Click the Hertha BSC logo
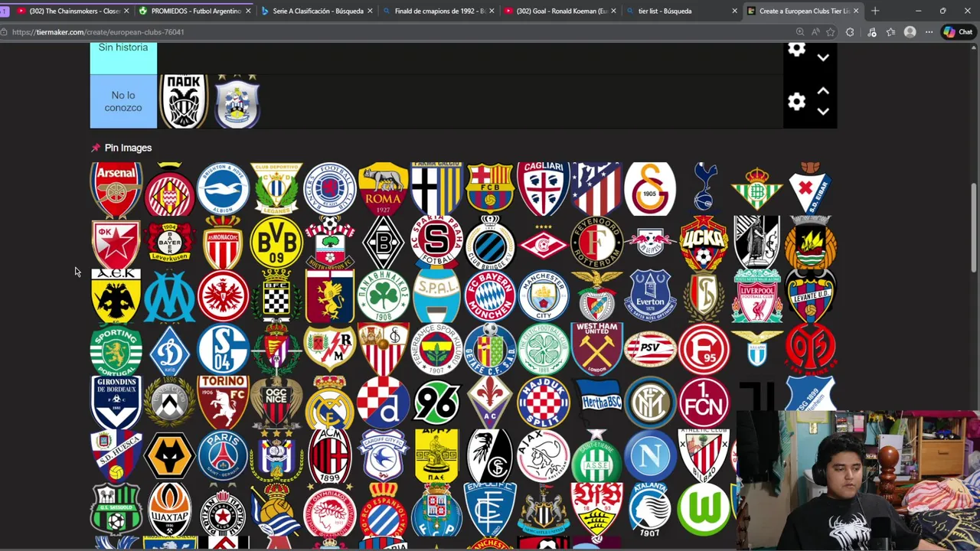Screen dimensions: 980x551 point(596,403)
